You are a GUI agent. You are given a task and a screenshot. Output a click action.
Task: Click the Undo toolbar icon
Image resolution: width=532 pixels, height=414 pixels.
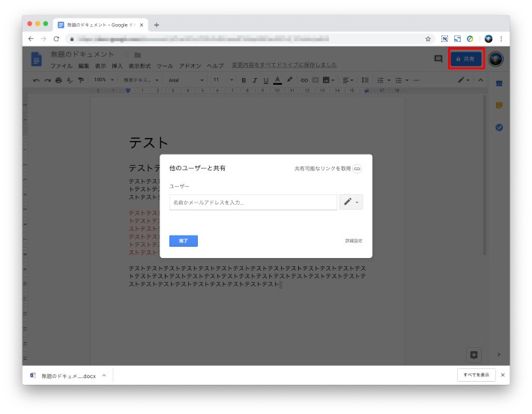(36, 80)
